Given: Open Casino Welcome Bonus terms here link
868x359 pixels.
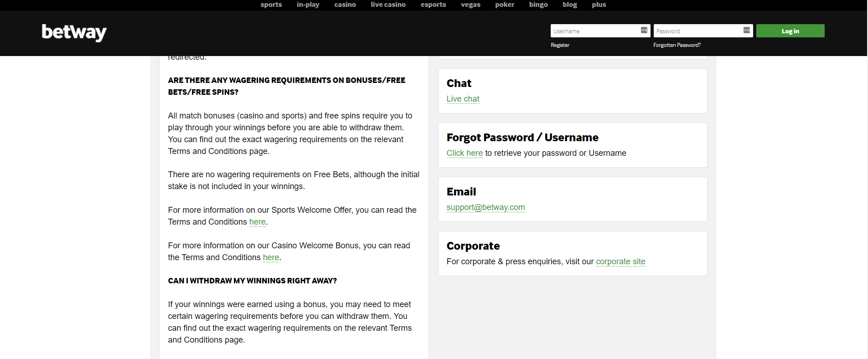Looking at the screenshot, I should click(271, 257).
